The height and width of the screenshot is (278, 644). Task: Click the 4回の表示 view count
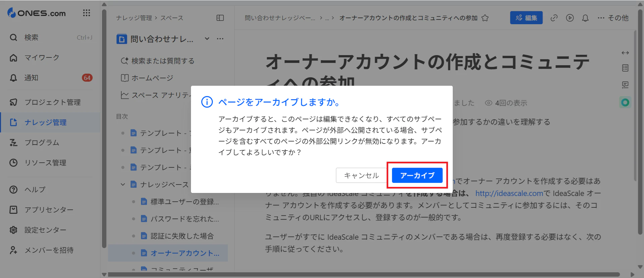(506, 103)
